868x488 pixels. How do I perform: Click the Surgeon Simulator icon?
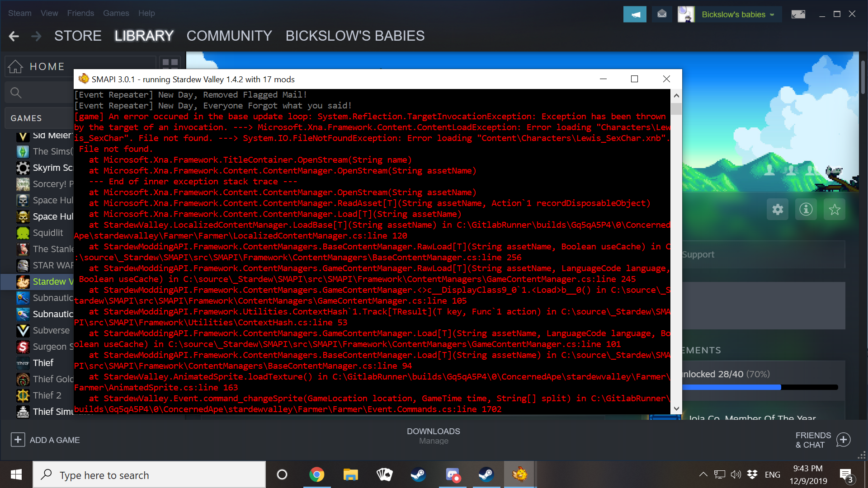click(23, 347)
